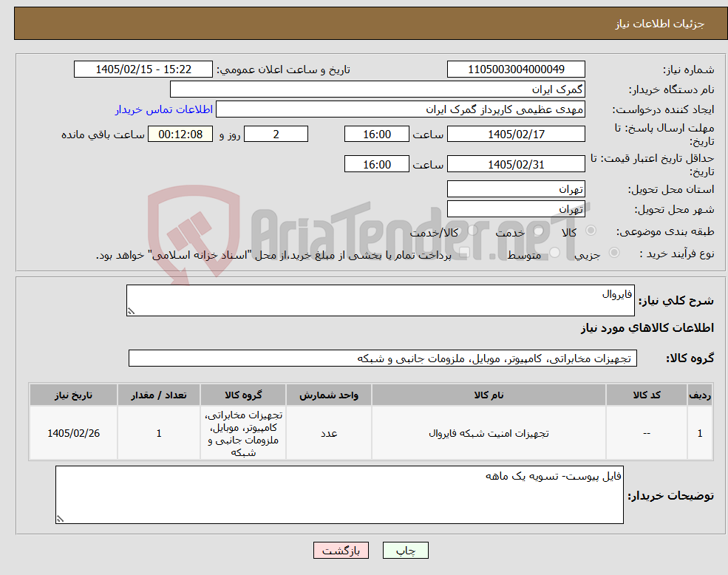
Task: Select the خدمت radio button
Action: pyautogui.click(x=538, y=231)
